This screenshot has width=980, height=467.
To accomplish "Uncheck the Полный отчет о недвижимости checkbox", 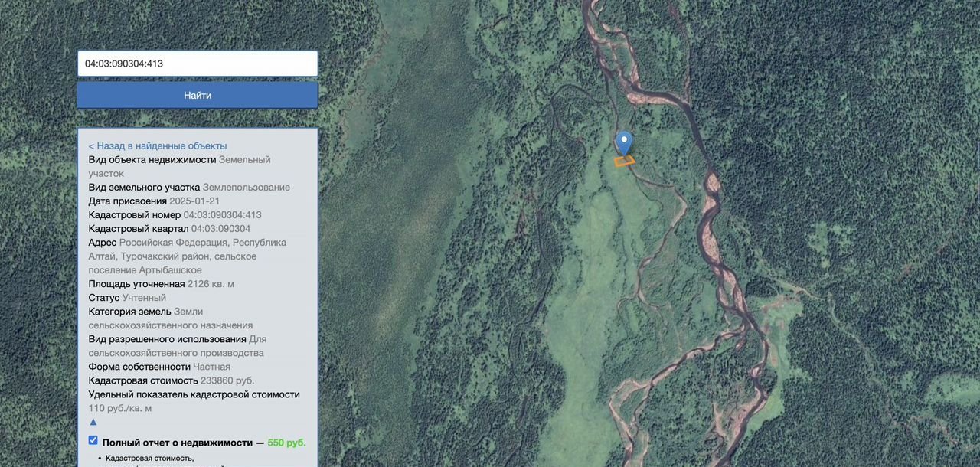I will tap(93, 441).
